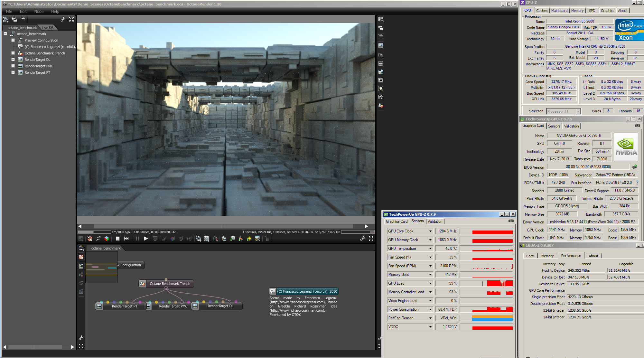Screen dimensions: 644x358
Task: Click the outliner panel fullscreen arrows icon
Action: (x=71, y=19)
